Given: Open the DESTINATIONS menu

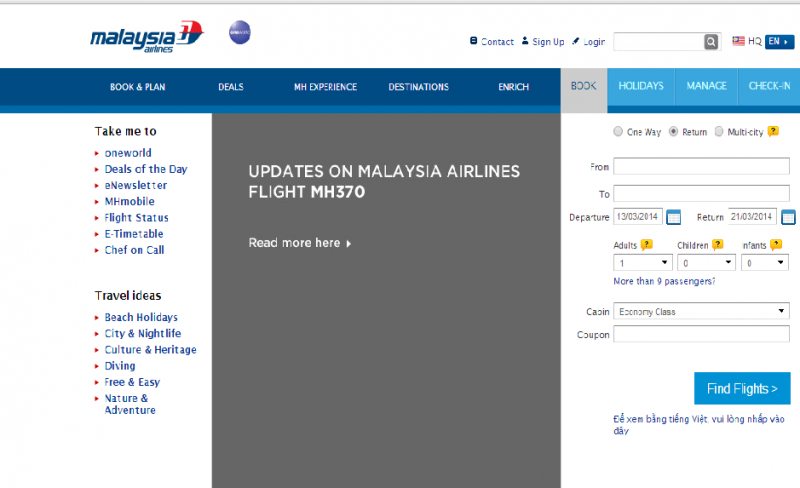Looking at the screenshot, I should [x=418, y=87].
